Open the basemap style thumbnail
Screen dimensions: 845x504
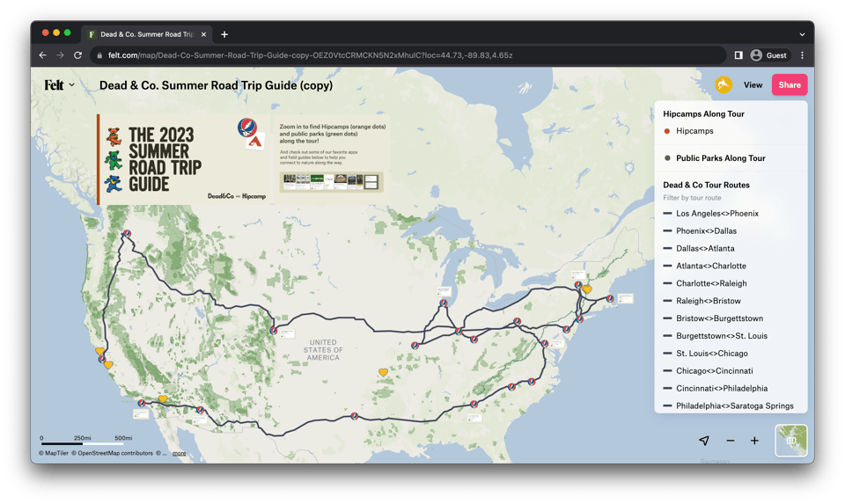tap(790, 441)
